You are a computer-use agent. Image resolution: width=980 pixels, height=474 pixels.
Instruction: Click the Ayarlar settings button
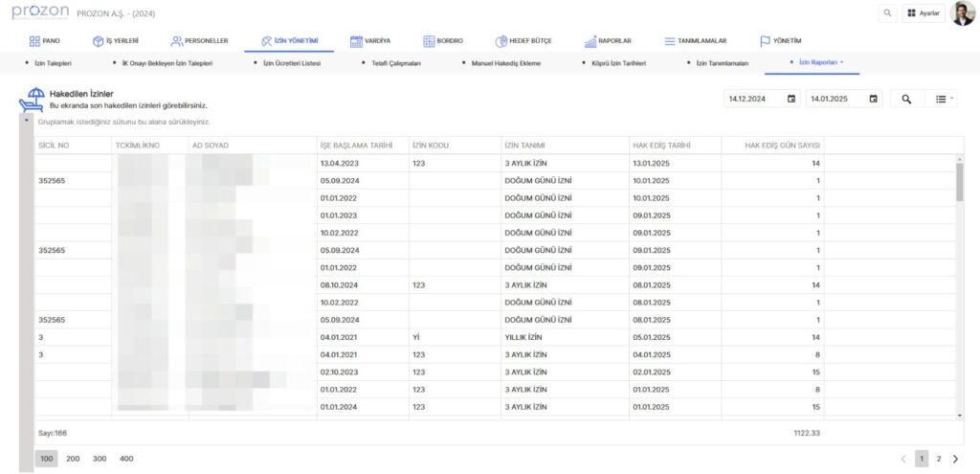[x=923, y=13]
